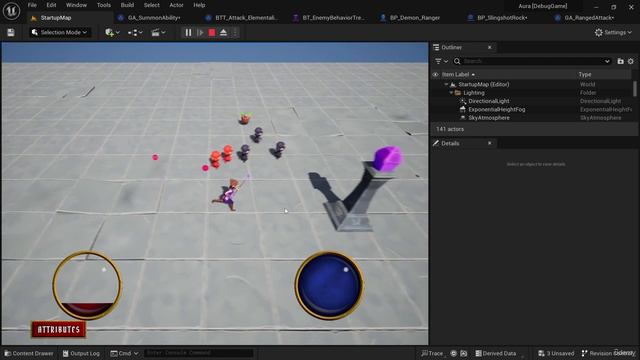The image size is (640, 360).
Task: Open the Edit menu
Action: pyautogui.click(x=51, y=5)
